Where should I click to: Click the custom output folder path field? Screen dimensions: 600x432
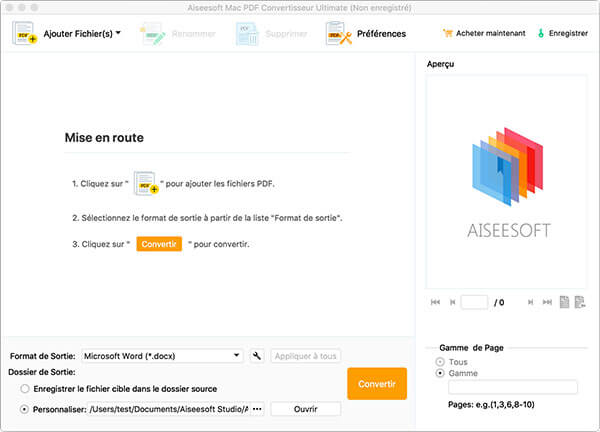(168, 409)
